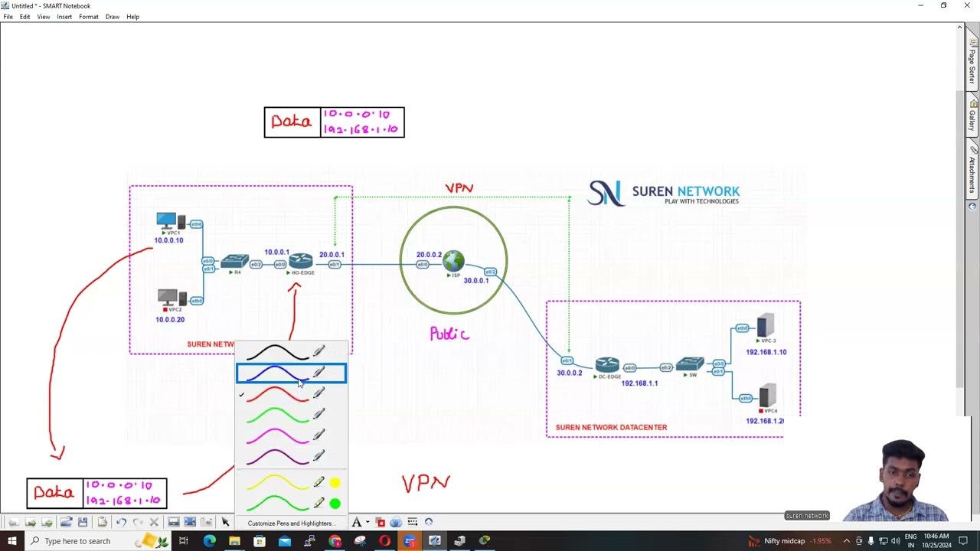This screenshot has height=551, width=980.
Task: Choose the Select arrow tool
Action: [225, 522]
